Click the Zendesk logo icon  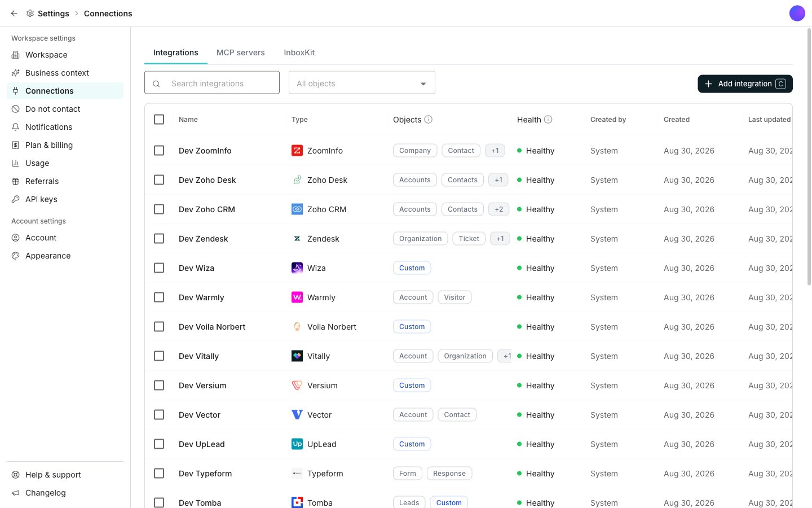click(297, 239)
